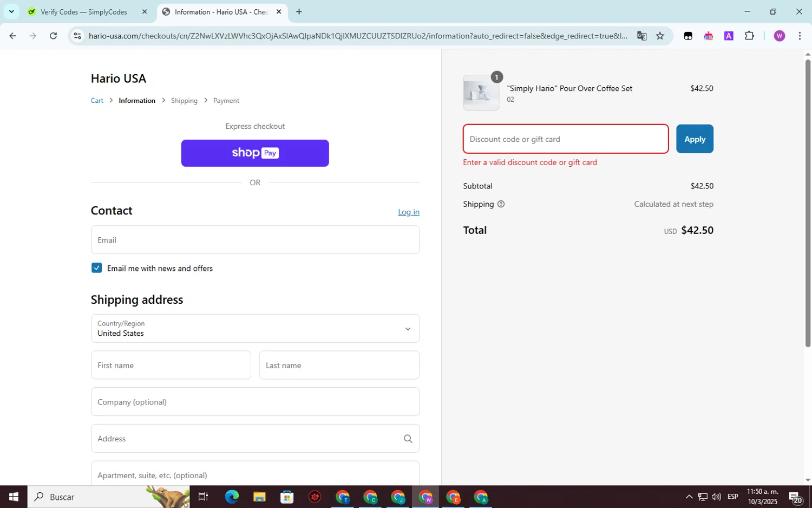Click the address bar URL
The image size is (812, 508).
tap(358, 36)
